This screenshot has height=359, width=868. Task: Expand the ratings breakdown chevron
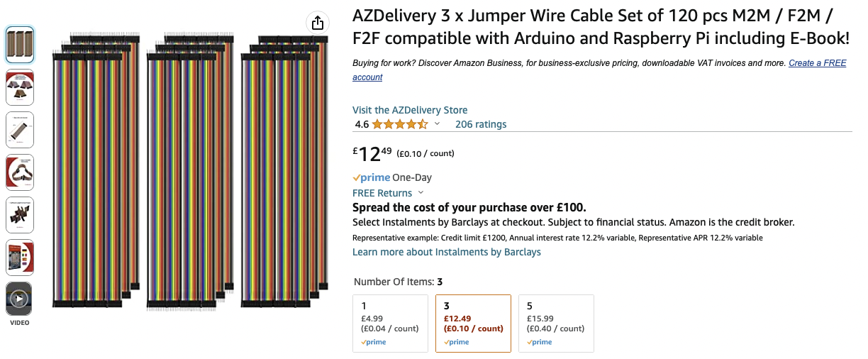click(437, 124)
